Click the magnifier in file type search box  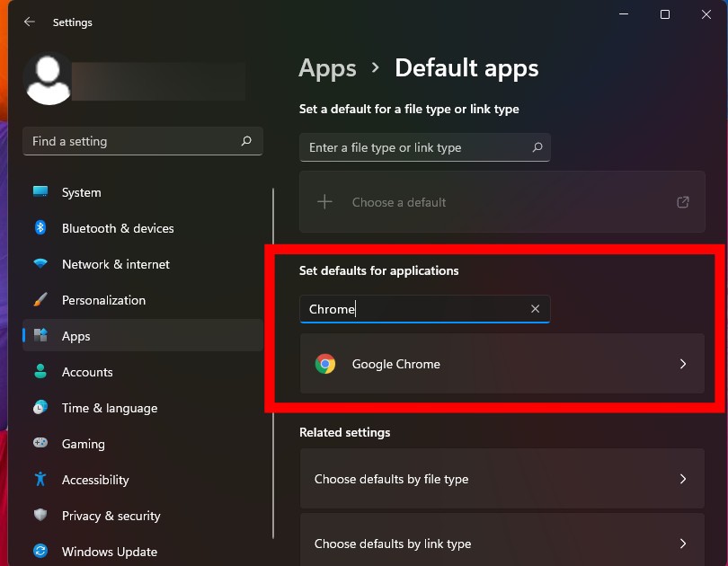[x=537, y=147]
